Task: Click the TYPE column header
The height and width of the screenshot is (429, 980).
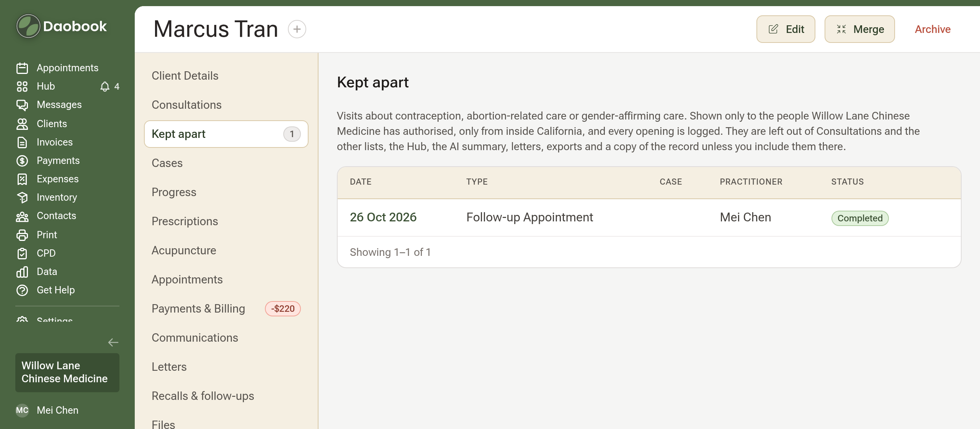Action: pyautogui.click(x=477, y=182)
